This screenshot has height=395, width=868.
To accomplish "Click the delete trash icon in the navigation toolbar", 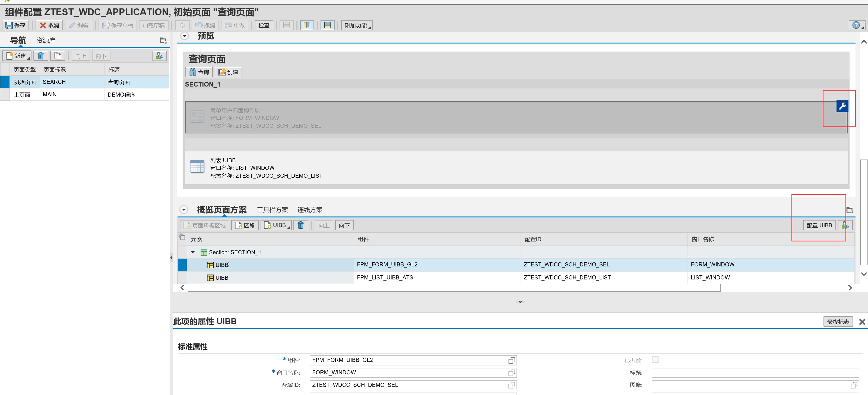I will pyautogui.click(x=40, y=56).
